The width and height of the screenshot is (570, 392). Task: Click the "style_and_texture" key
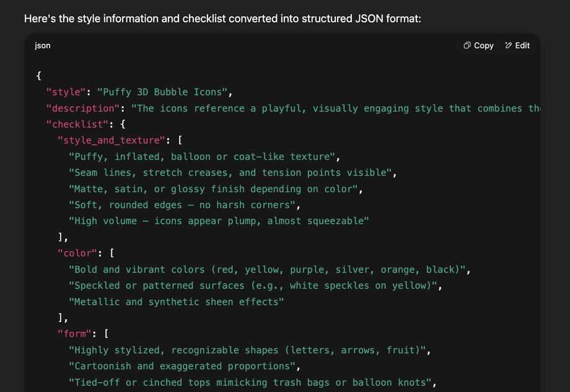click(x=111, y=141)
